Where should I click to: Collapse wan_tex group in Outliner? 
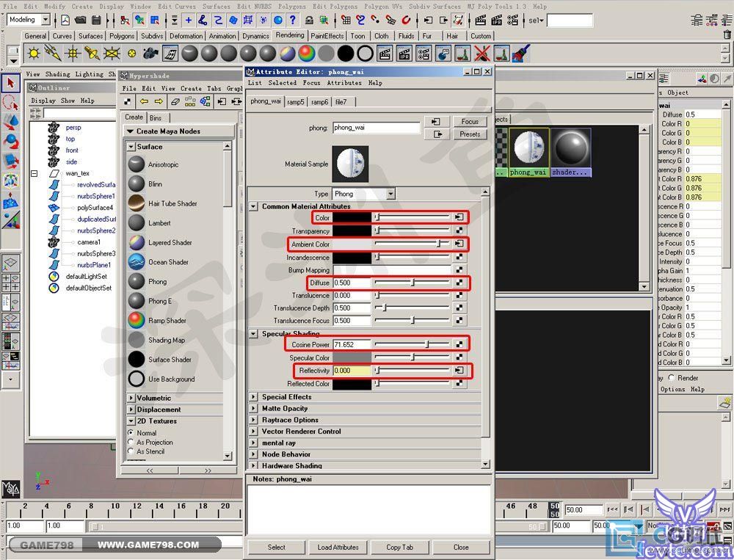(x=34, y=173)
